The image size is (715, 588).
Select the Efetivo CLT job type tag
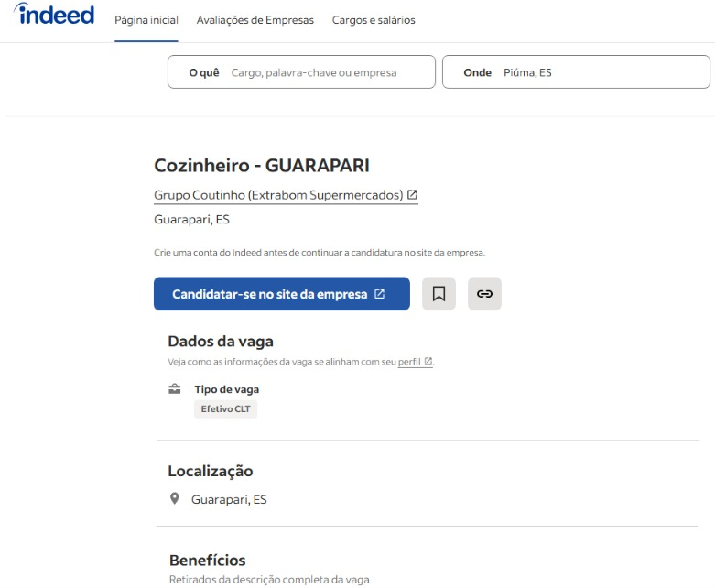point(226,408)
